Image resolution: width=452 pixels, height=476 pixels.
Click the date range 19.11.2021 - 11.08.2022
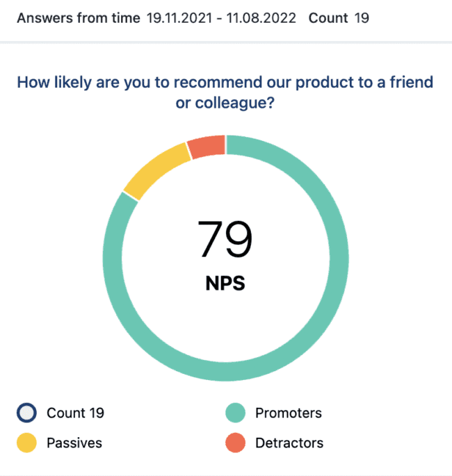click(221, 18)
